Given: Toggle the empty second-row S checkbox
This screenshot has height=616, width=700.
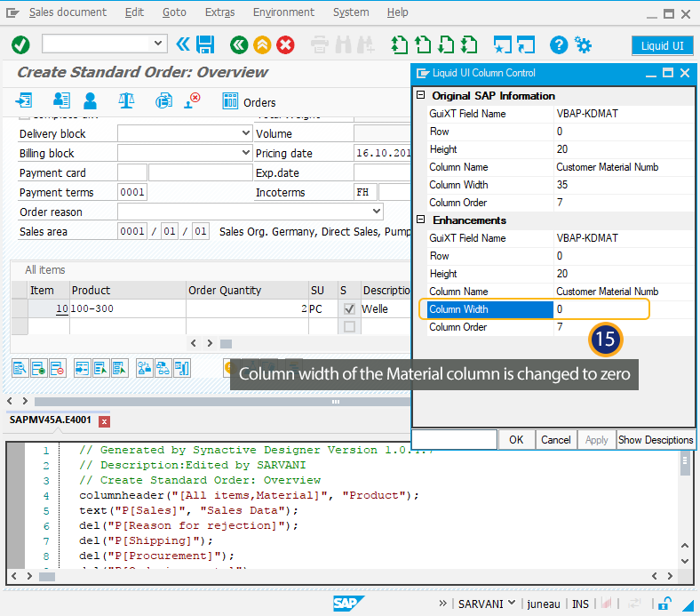Looking at the screenshot, I should (349, 327).
